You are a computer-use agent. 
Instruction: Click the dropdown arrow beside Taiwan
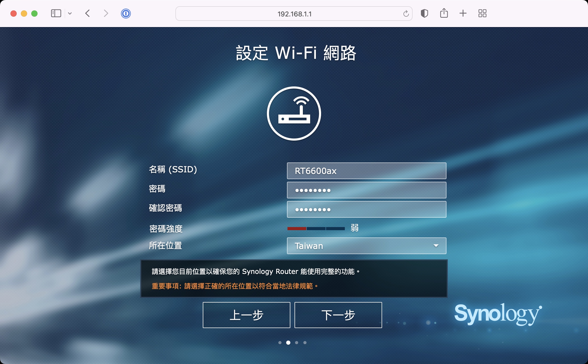point(436,246)
